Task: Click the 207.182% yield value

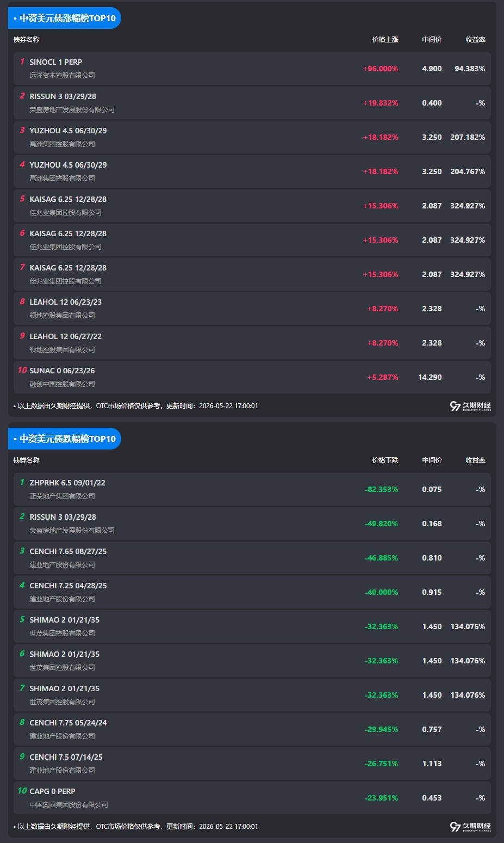Action: click(468, 138)
